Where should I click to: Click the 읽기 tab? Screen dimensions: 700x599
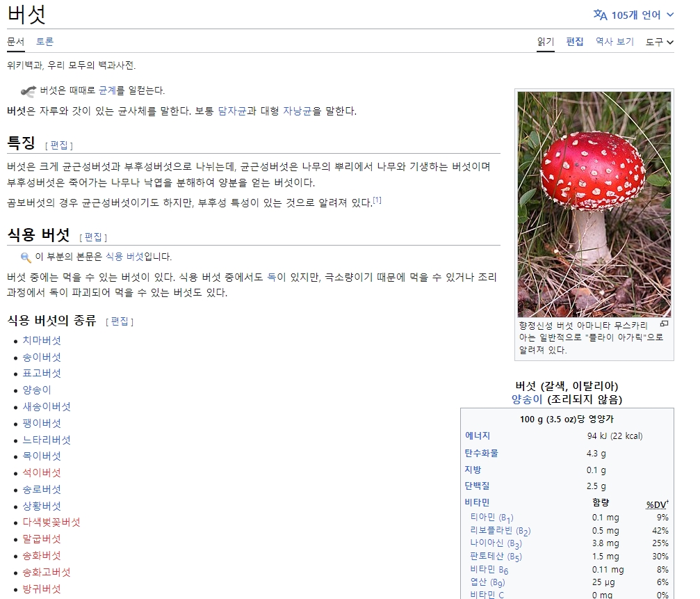coord(546,41)
